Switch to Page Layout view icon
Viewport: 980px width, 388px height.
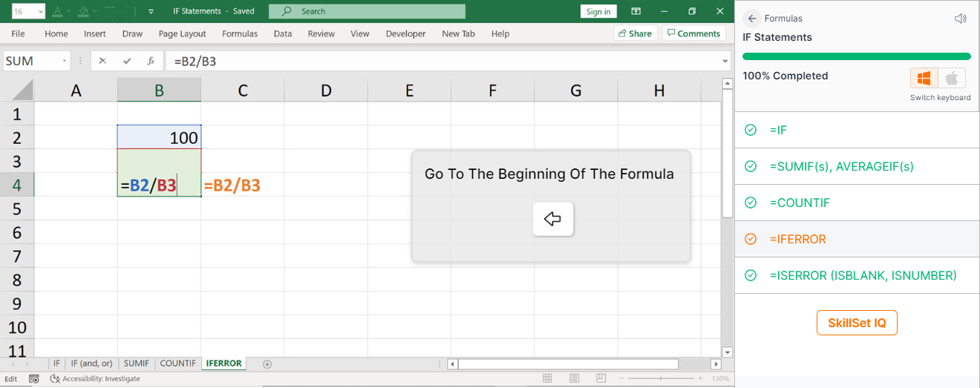coord(574,378)
